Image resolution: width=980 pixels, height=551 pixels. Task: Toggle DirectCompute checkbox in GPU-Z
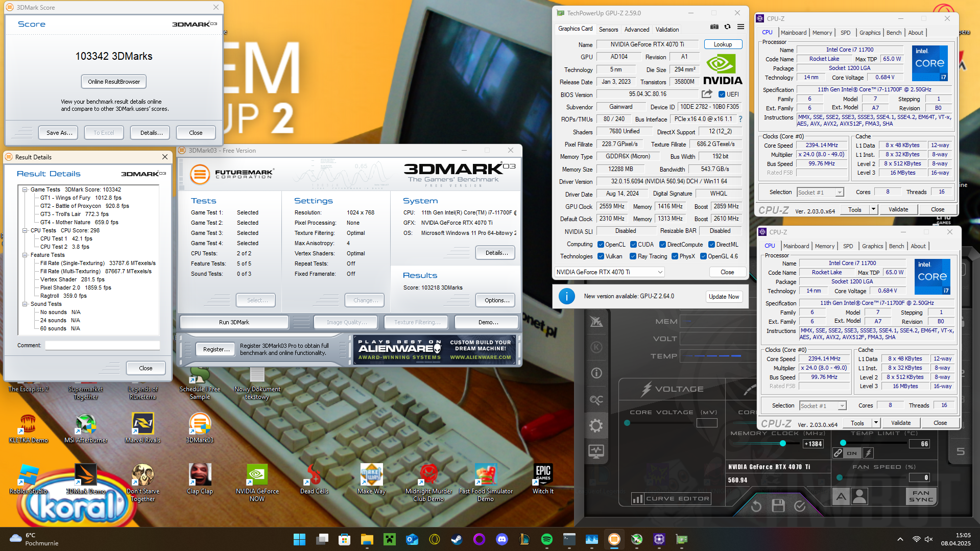(662, 245)
